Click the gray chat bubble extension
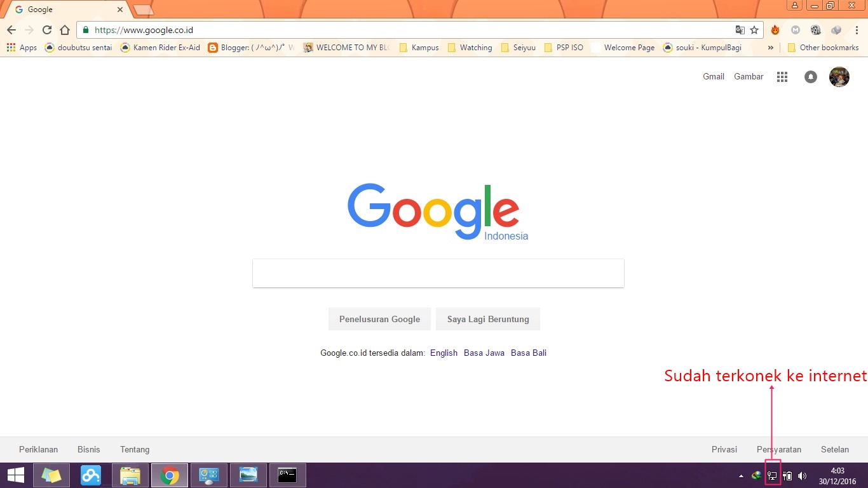Screen dimensions: 868x488 (x=836, y=30)
